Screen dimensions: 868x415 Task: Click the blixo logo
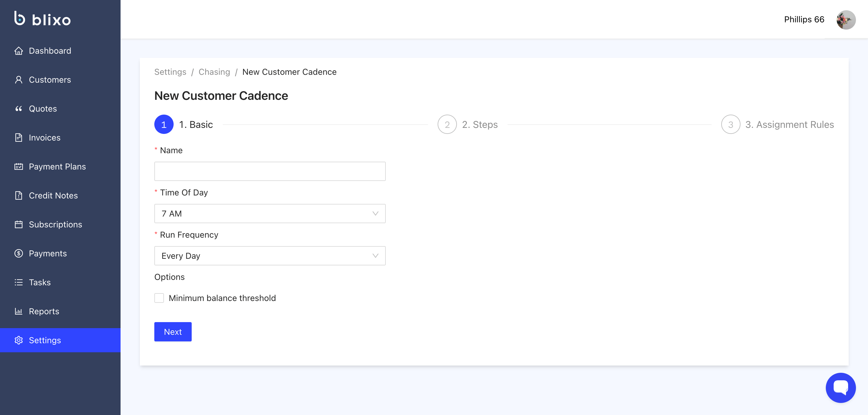pyautogui.click(x=42, y=19)
